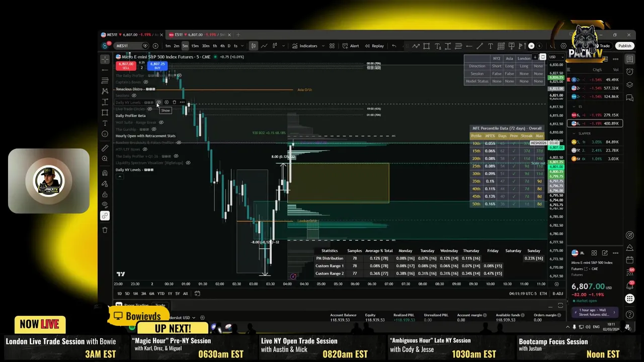Select horizontal ray in favorites toolbar
The image size is (644, 362).
pyautogui.click(x=469, y=46)
